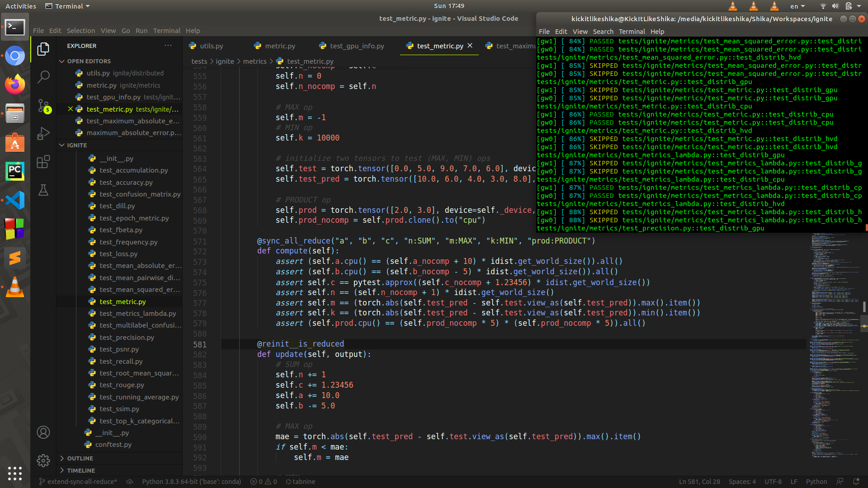Viewport: 868px width, 488px height.
Task: Click errors and warnings status indicator
Action: [x=264, y=482]
